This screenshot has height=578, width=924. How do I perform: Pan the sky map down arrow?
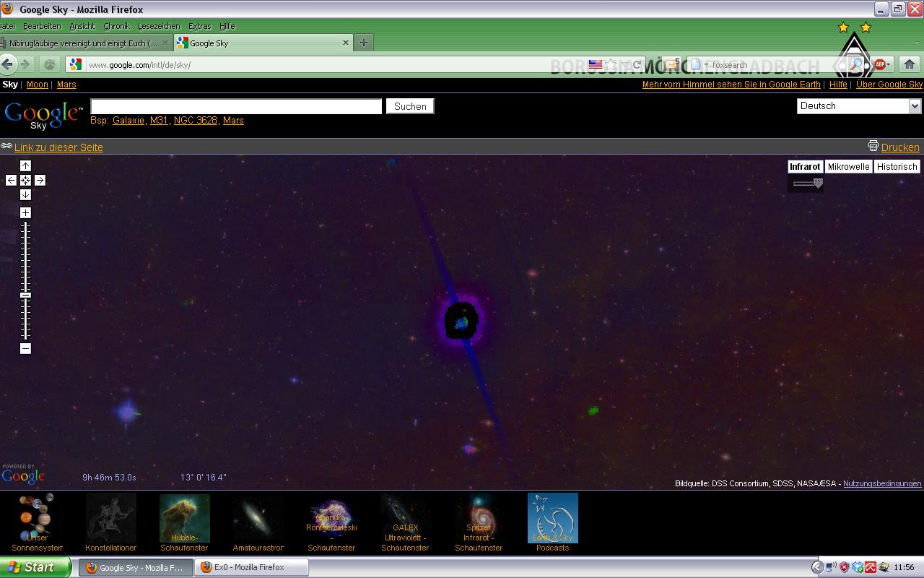25,194
